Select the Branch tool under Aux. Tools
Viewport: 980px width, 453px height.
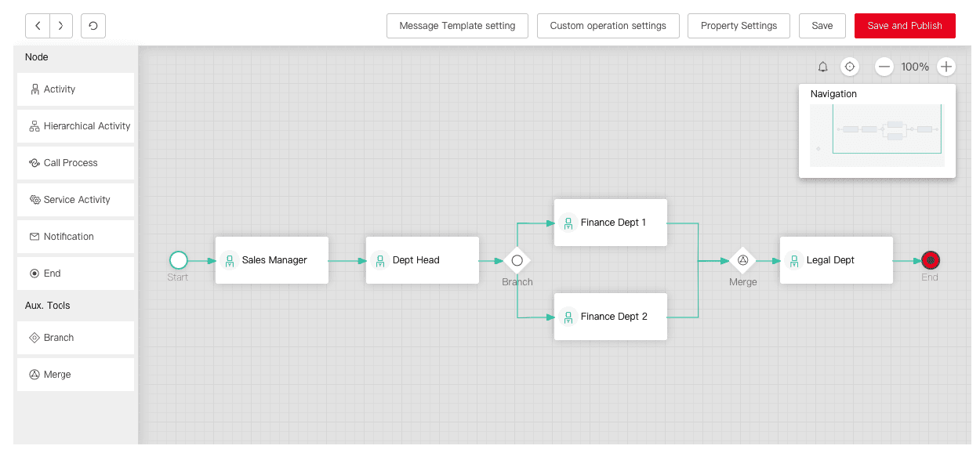[75, 337]
